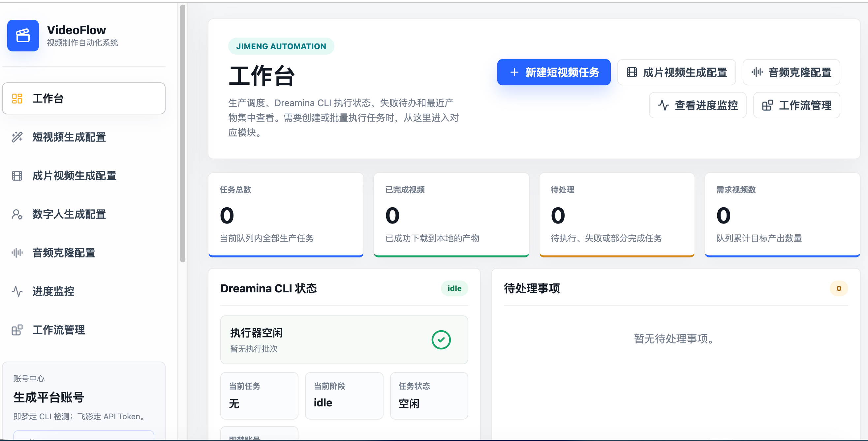Click the film strip icon beside sidebar 成片视频生成配置
Image resolution: width=868 pixels, height=441 pixels.
click(17, 176)
